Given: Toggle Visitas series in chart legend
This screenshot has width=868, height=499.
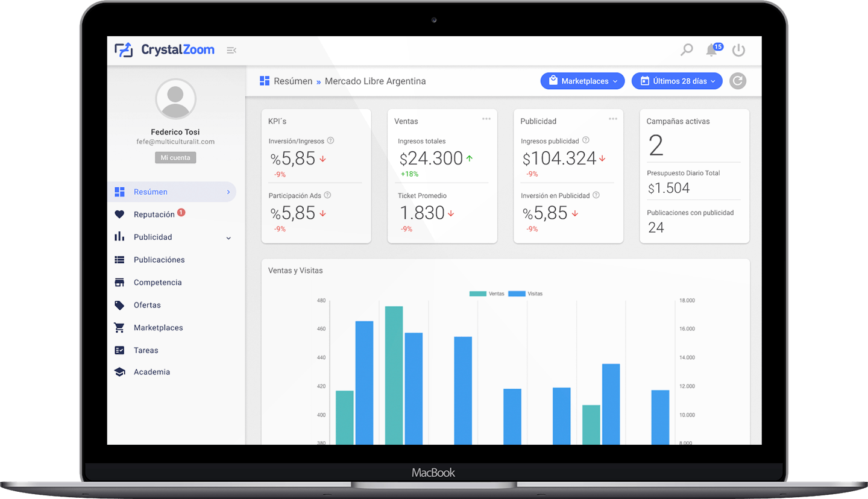Looking at the screenshot, I should click(x=525, y=293).
